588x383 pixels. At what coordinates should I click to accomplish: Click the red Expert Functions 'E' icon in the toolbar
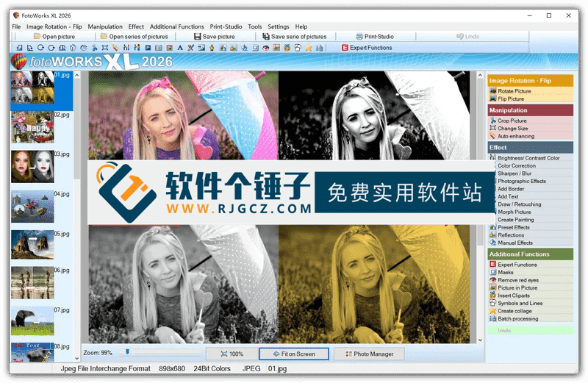coord(345,48)
